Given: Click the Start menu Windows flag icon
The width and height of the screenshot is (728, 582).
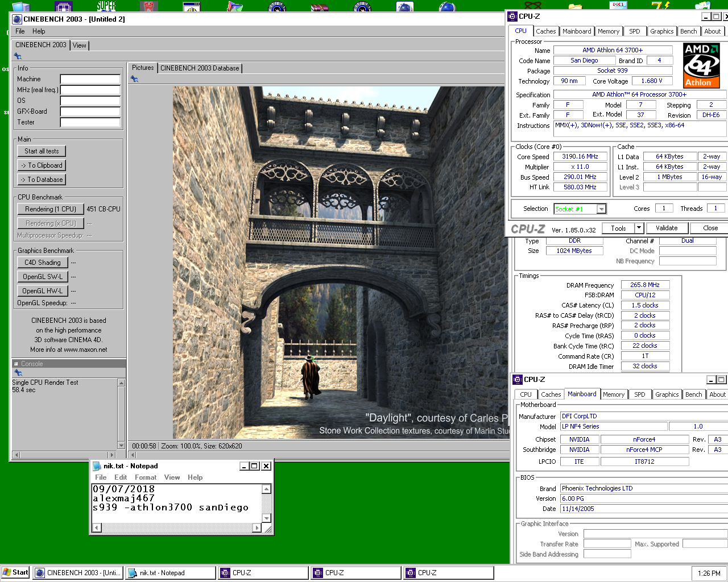Looking at the screenshot, I should (x=7, y=572).
